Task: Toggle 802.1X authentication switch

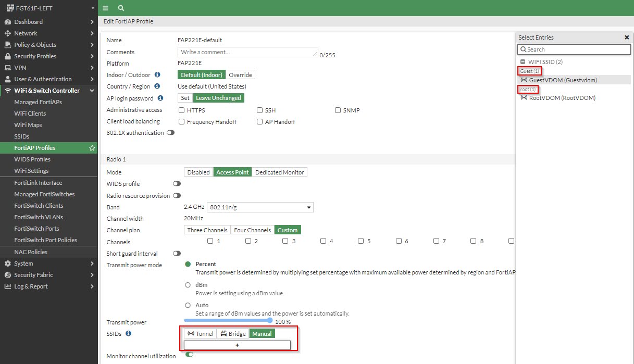Action: [170, 133]
